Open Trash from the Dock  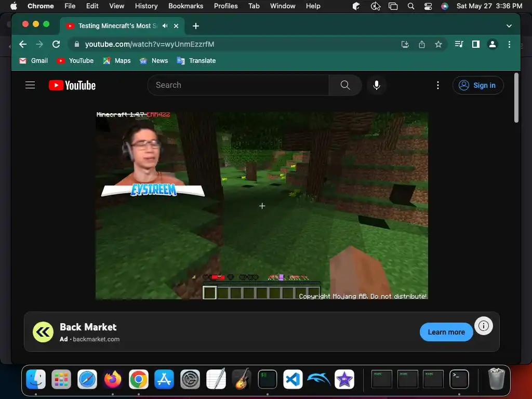(x=496, y=379)
